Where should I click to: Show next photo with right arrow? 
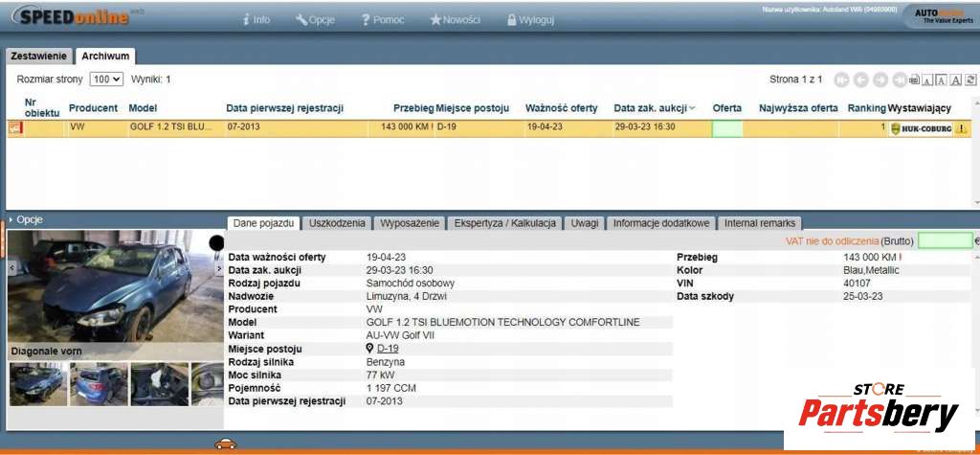(x=219, y=268)
